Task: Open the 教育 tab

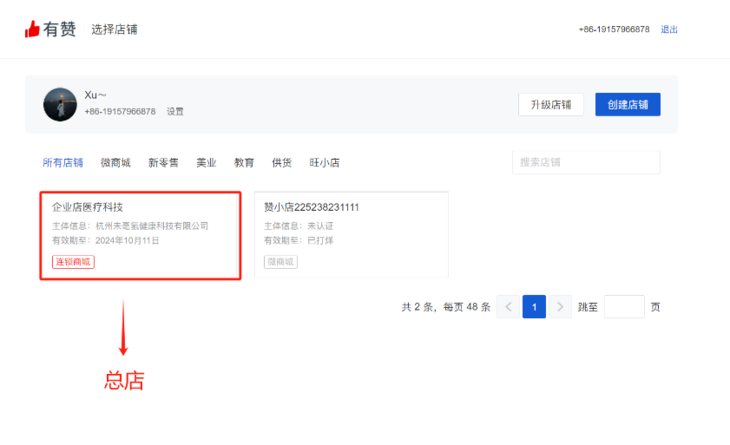Action: pos(244,162)
